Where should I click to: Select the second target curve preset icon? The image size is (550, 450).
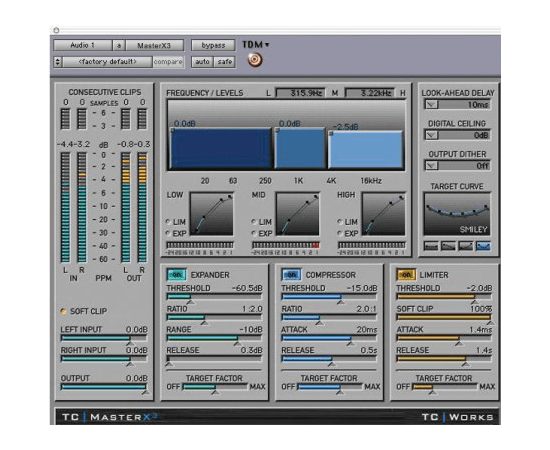448,246
